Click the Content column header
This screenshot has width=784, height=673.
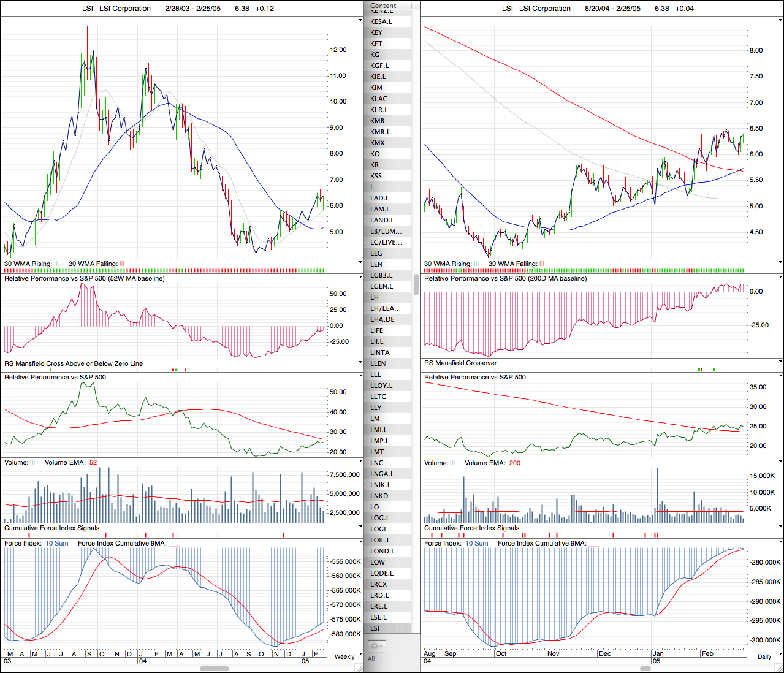(x=384, y=6)
